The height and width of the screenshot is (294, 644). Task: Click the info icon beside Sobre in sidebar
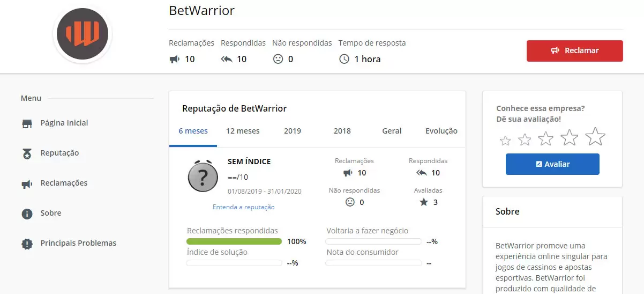coord(27,214)
